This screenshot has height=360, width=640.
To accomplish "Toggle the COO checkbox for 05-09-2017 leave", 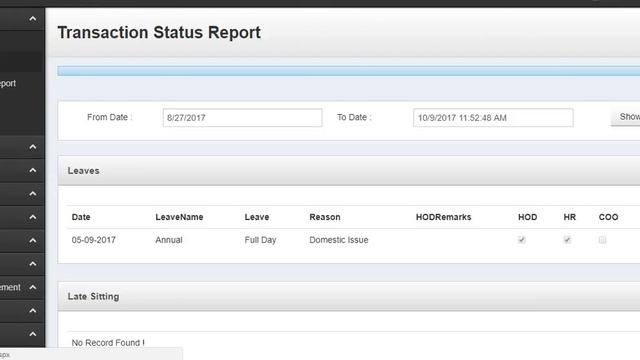I will [x=602, y=240].
